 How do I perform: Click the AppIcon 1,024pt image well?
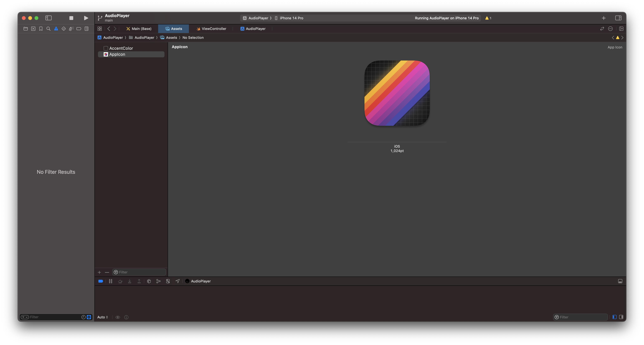coord(397,93)
